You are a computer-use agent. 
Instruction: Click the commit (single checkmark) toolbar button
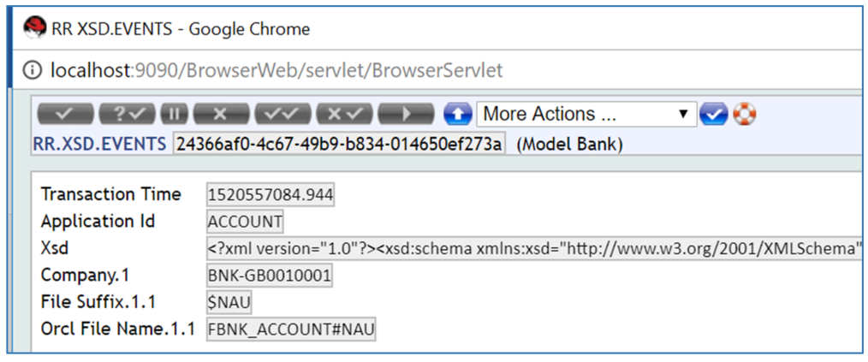click(65, 114)
